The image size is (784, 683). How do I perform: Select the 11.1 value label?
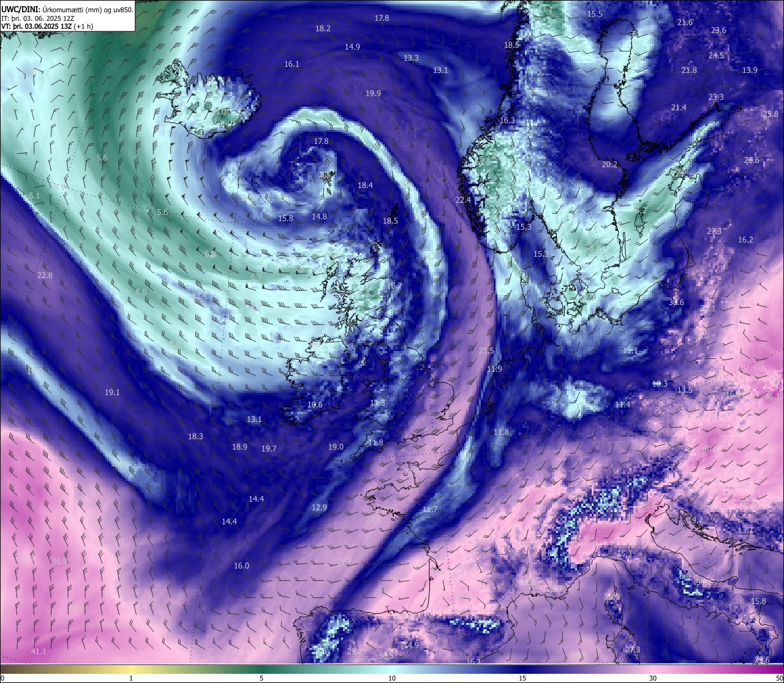coord(630,351)
